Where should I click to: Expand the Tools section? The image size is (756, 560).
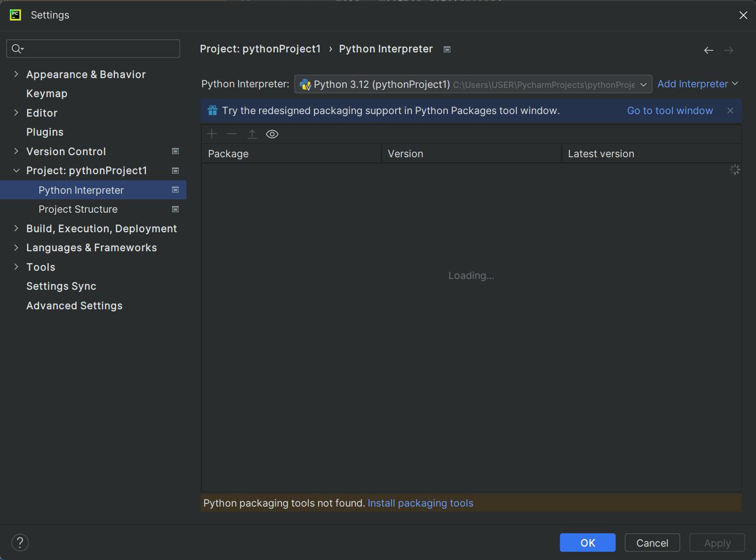(16, 267)
